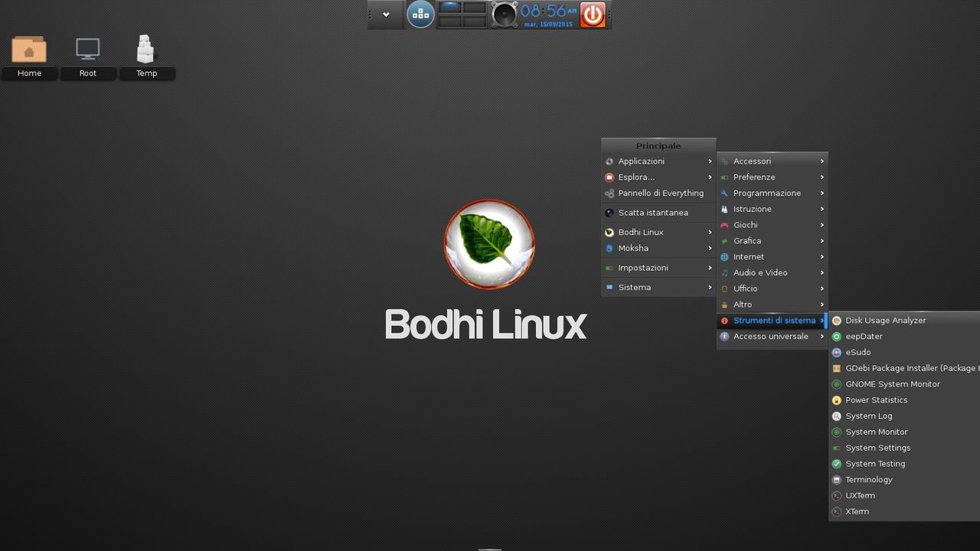
Task: Switch to the bottom-right desktop in the pager
Action: pyautogui.click(x=475, y=21)
